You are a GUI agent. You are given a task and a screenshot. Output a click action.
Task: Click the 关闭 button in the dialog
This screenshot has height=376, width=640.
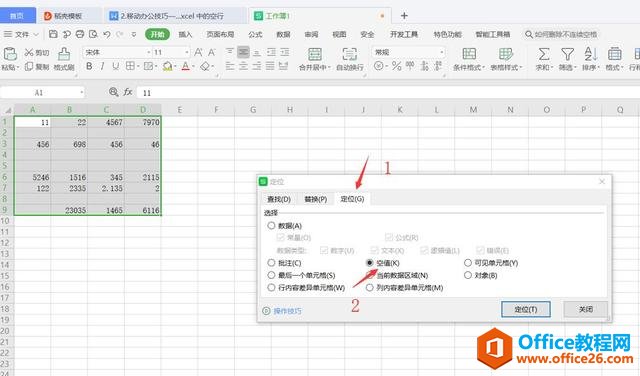click(x=586, y=309)
